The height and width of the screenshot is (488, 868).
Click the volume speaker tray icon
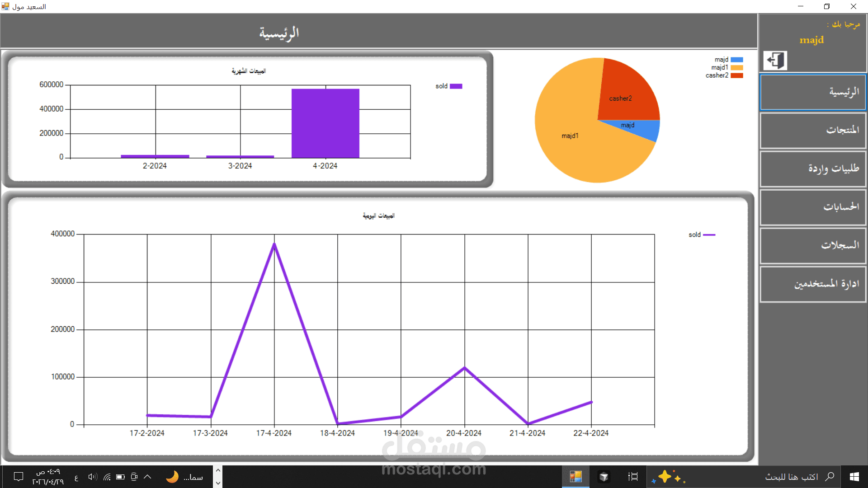click(x=93, y=477)
